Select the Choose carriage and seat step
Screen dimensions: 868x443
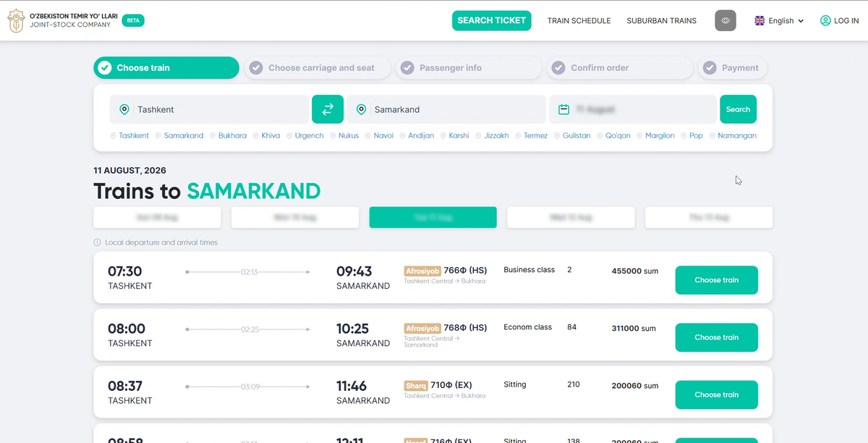pyautogui.click(x=318, y=68)
